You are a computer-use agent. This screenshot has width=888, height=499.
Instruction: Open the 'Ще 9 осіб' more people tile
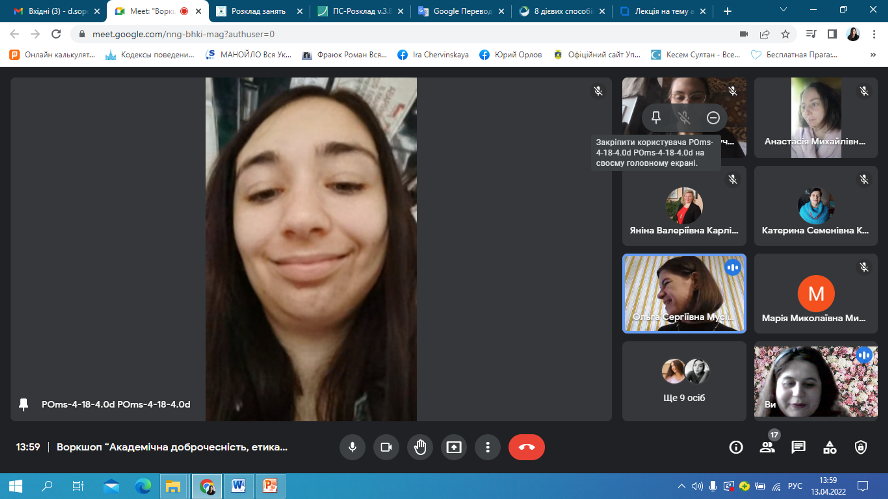click(x=684, y=381)
